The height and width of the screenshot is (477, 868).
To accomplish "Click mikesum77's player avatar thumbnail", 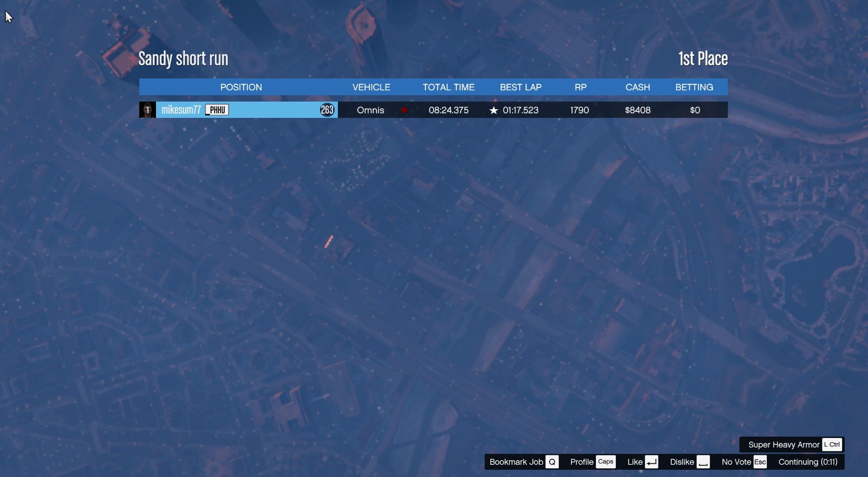I will pos(147,110).
